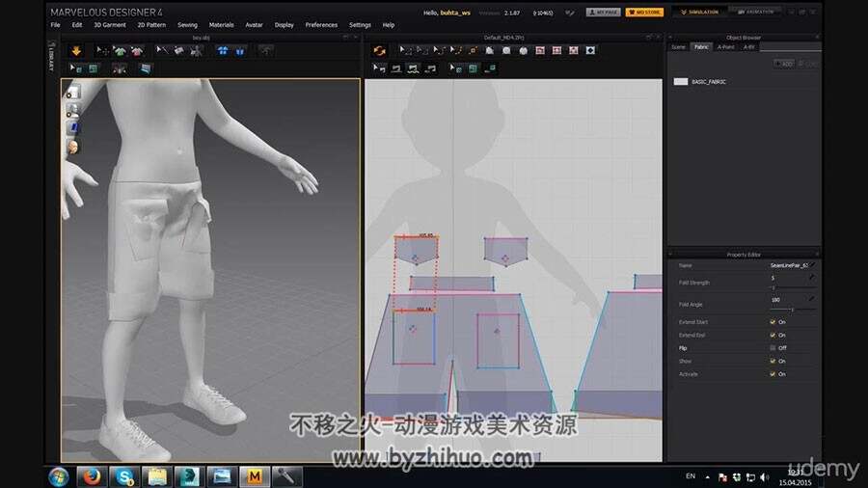
Task: Open Skype from the taskbar
Action: click(x=124, y=476)
